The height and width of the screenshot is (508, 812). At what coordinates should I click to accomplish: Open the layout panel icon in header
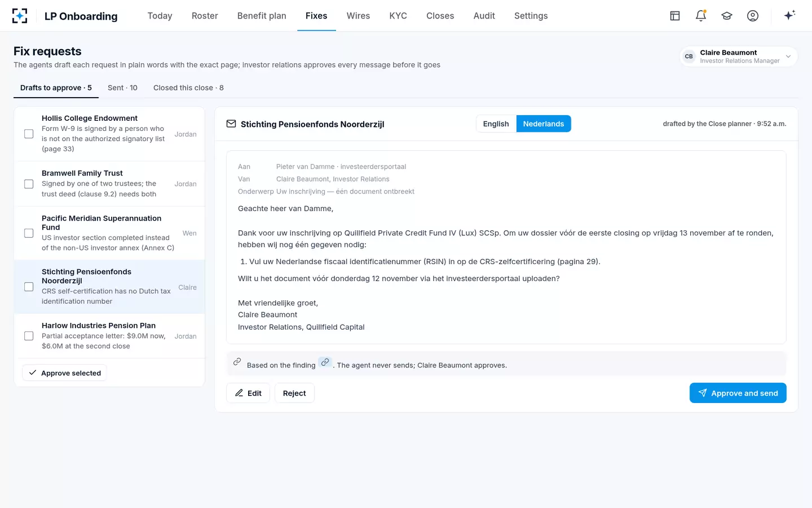[675, 16]
